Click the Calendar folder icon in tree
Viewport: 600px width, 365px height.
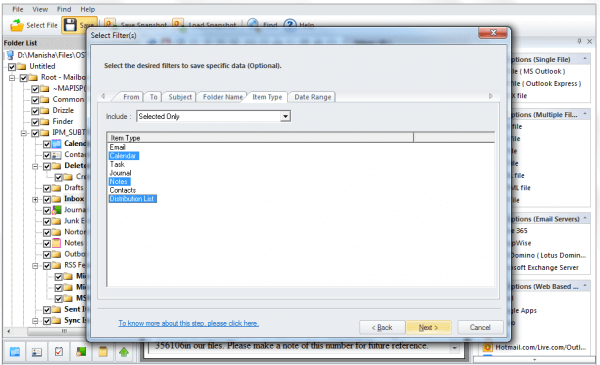[57, 144]
